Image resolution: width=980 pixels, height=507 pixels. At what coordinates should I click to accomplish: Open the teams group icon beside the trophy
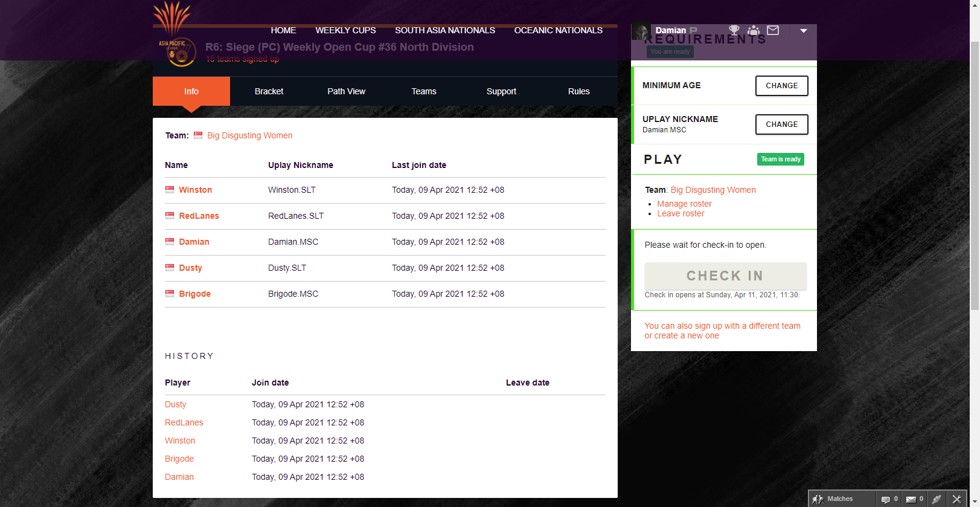753,30
